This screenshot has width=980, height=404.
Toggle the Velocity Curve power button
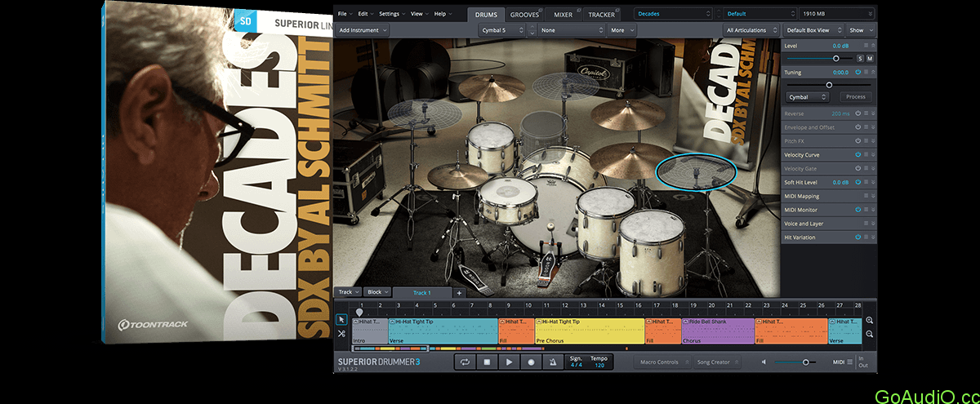[858, 154]
